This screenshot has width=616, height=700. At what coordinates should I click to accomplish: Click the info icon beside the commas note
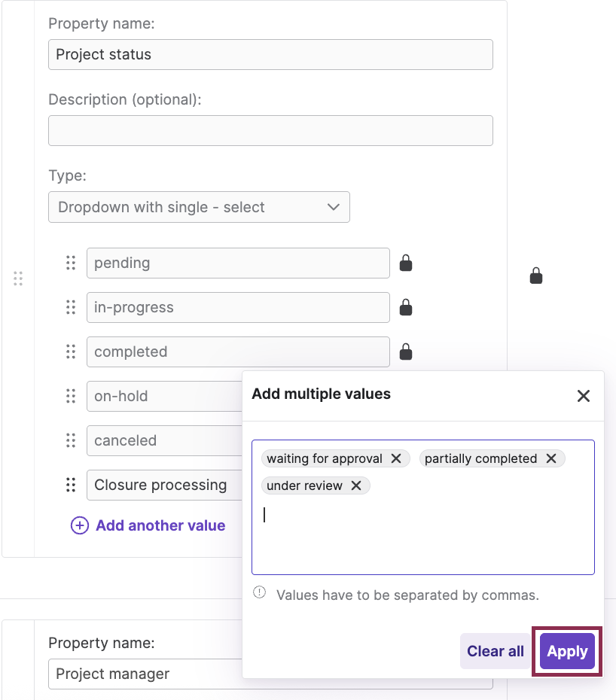(x=259, y=592)
